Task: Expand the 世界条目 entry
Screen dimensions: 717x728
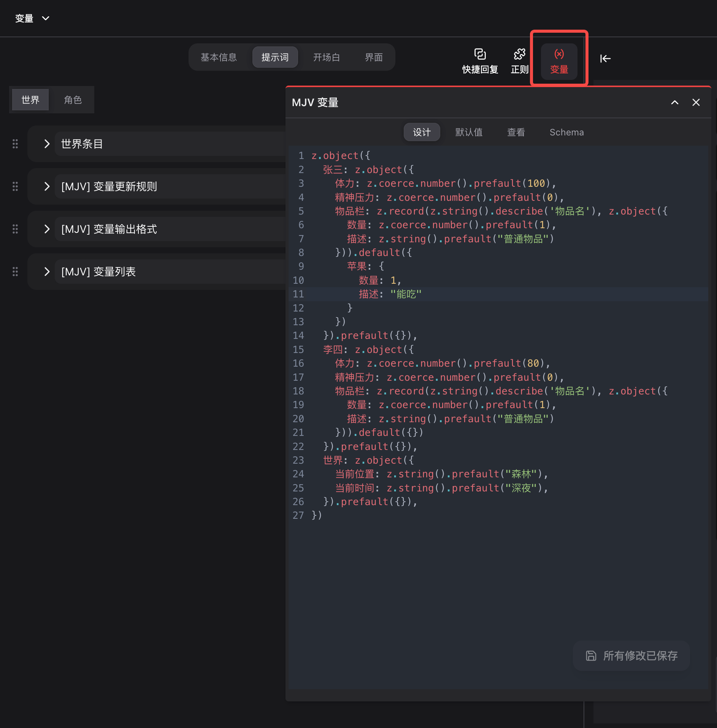Action: 47,144
